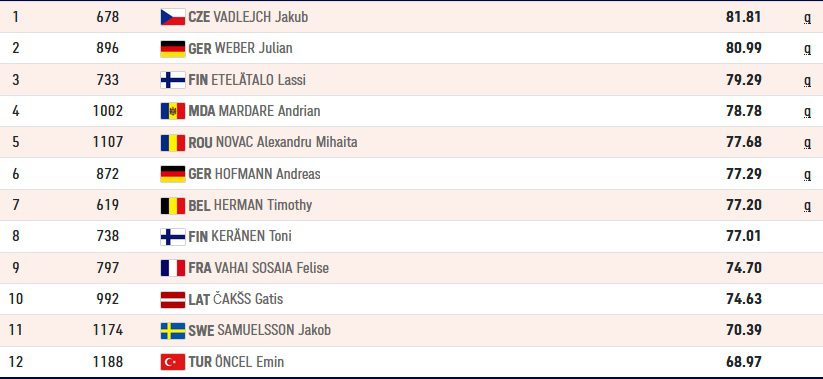Click the French flag next to VAHAI SOSAIA
The width and height of the screenshot is (823, 379).
coord(173,268)
